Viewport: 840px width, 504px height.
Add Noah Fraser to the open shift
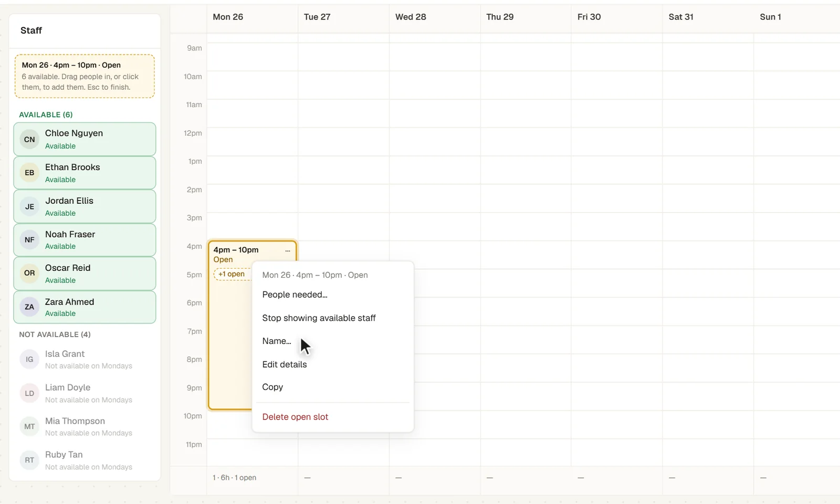point(85,240)
